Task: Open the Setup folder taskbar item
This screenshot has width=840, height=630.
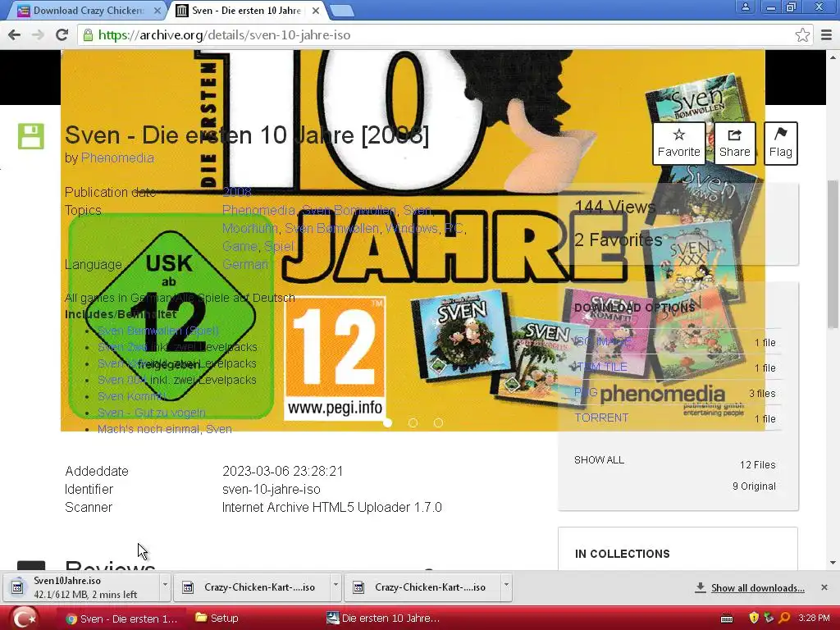Action: [217, 619]
